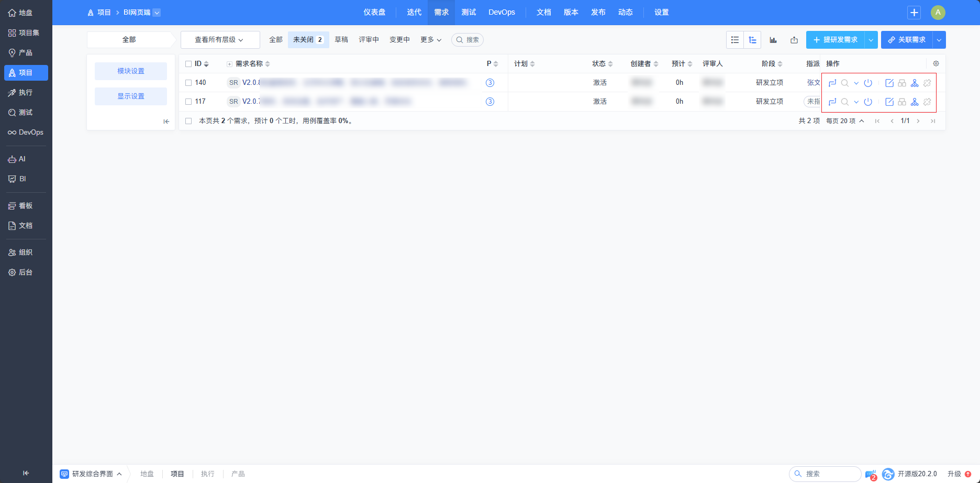Filter requirements by 评审中
980x483 pixels.
pos(369,40)
